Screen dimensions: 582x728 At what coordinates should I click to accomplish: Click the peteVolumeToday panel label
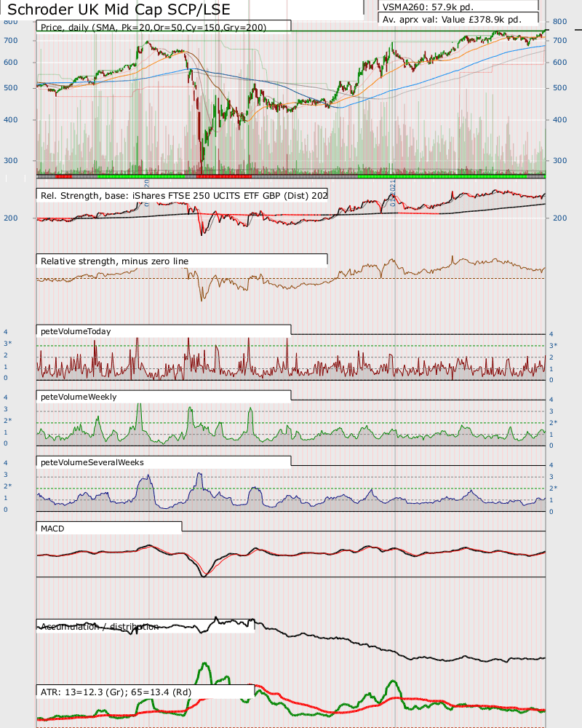pyautogui.click(x=76, y=331)
